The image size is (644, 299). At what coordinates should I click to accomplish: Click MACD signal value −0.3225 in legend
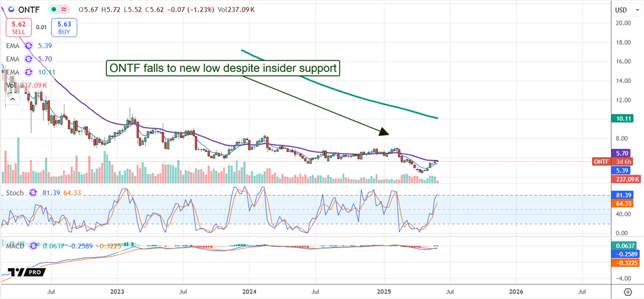tap(109, 245)
